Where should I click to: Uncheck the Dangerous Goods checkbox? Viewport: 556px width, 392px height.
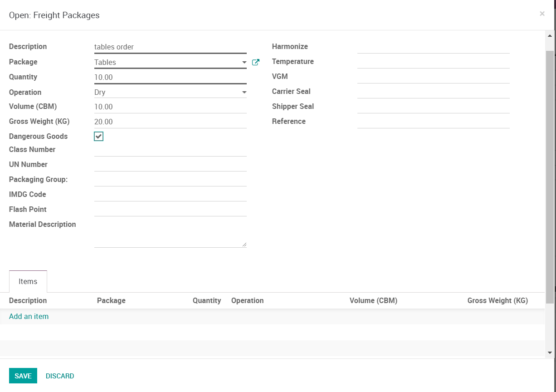[x=99, y=136]
